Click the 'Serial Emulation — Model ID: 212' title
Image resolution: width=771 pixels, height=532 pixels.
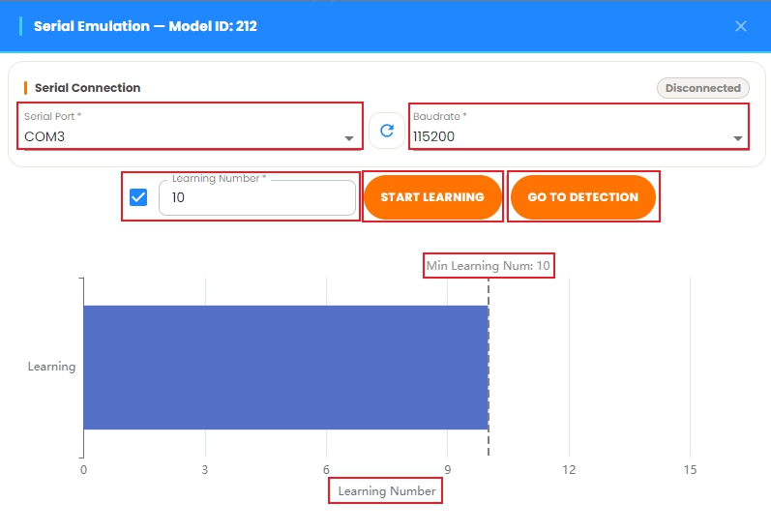[x=145, y=26]
